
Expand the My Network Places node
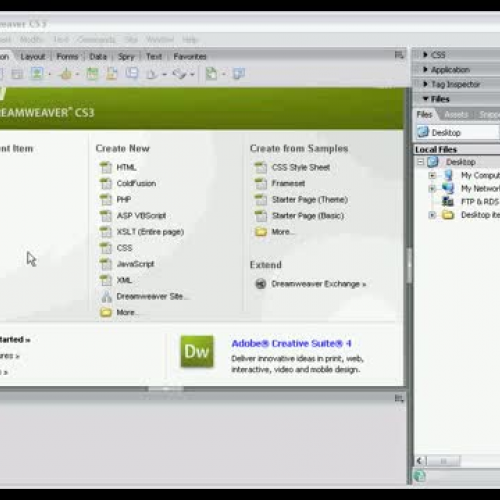pos(432,189)
